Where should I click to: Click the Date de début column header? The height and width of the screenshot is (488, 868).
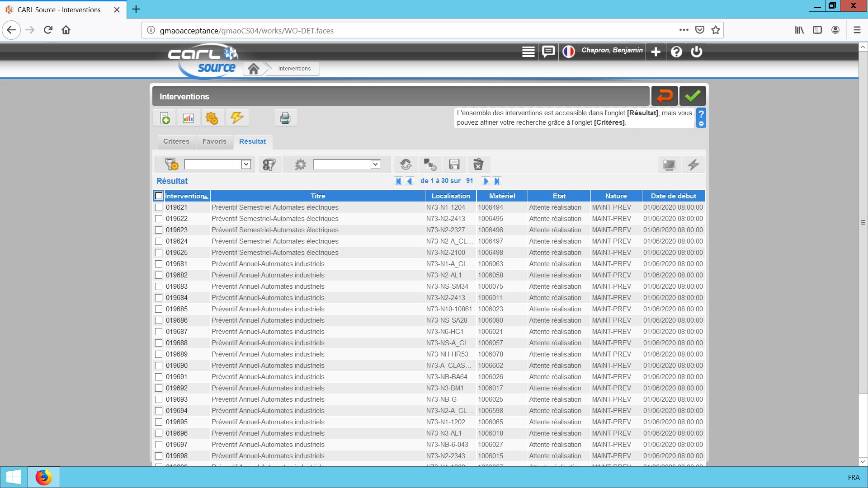[x=673, y=196]
